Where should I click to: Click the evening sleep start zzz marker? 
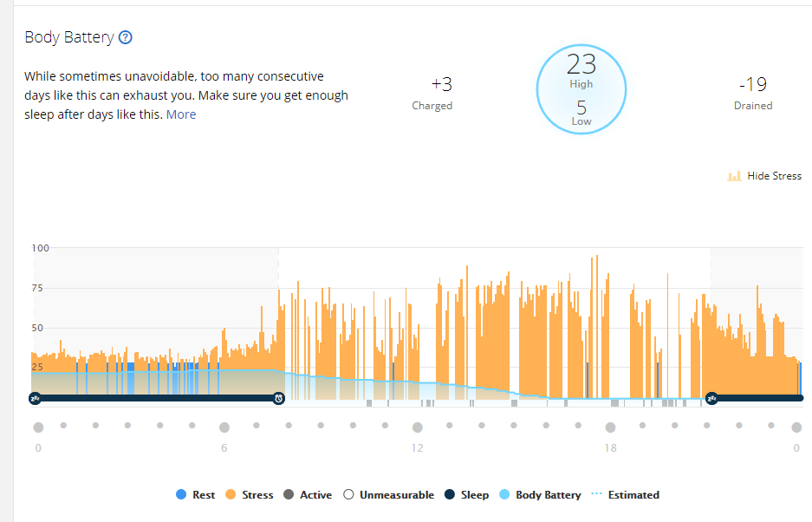[711, 398]
